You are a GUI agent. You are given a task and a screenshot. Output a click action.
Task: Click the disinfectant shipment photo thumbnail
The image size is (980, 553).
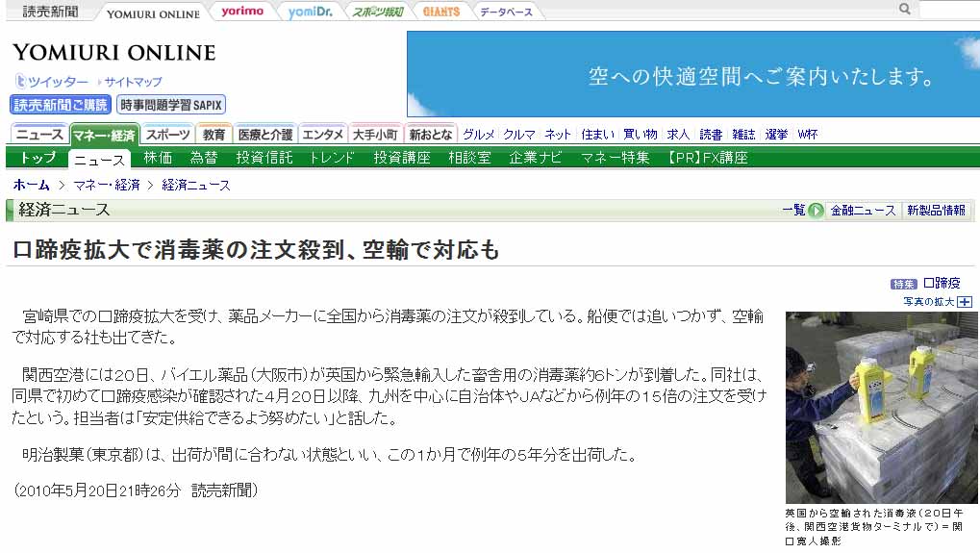pos(881,407)
